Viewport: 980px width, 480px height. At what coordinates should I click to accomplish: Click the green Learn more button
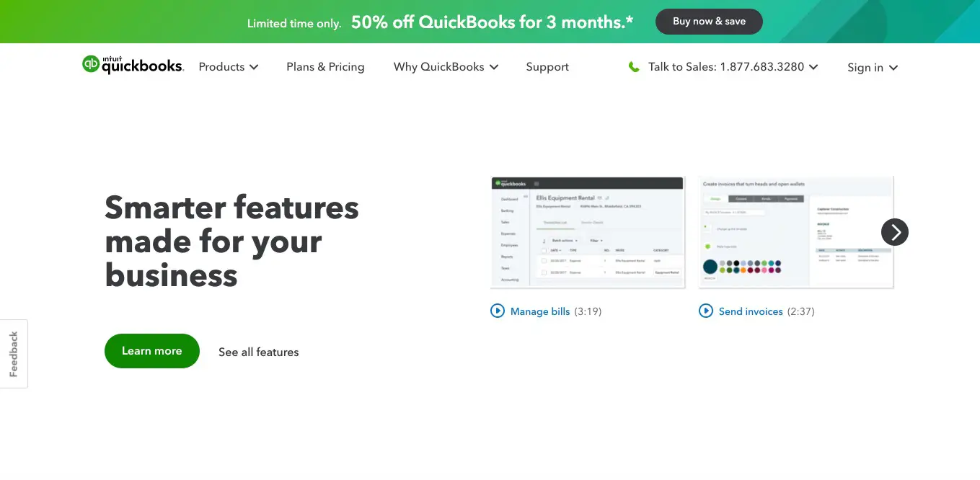click(x=151, y=351)
